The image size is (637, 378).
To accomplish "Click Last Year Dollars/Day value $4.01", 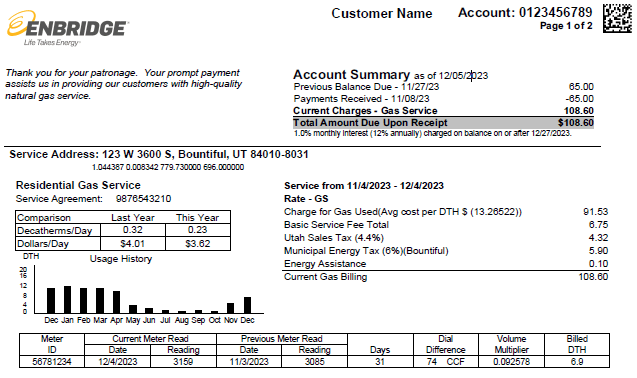I will 132,243.
